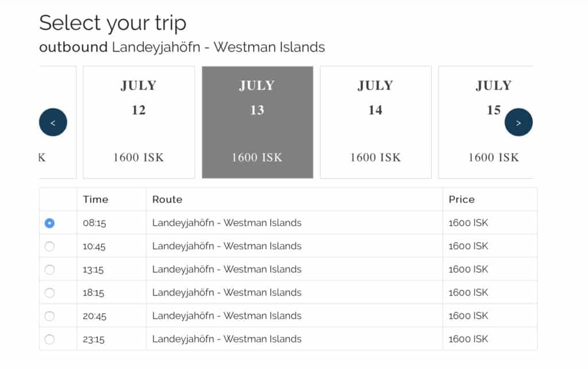
Task: Choose the July 14 date card
Action: click(376, 122)
